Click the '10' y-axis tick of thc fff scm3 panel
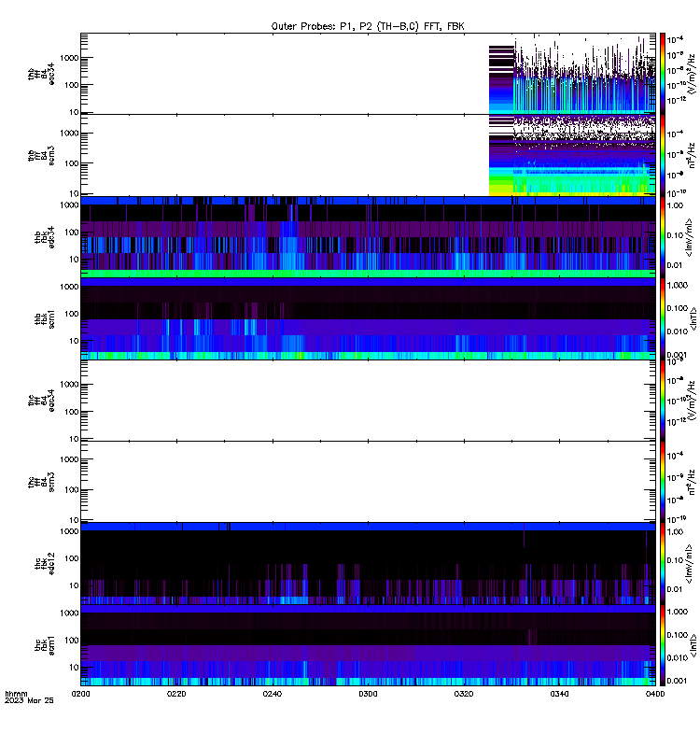 [x=74, y=520]
